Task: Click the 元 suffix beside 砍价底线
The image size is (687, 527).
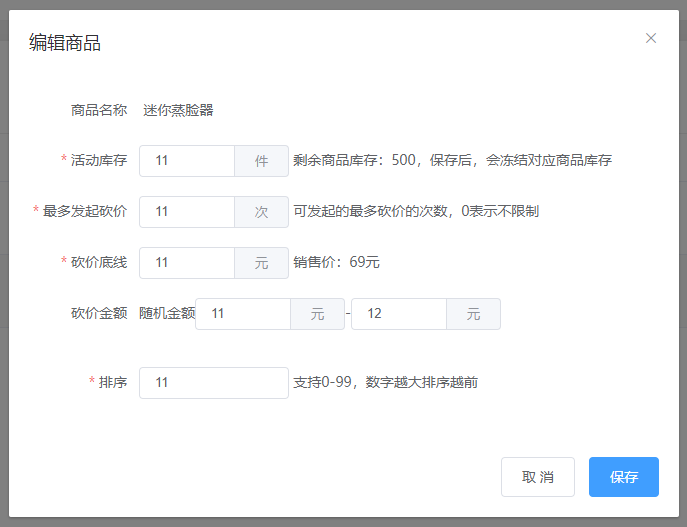Action: (262, 263)
